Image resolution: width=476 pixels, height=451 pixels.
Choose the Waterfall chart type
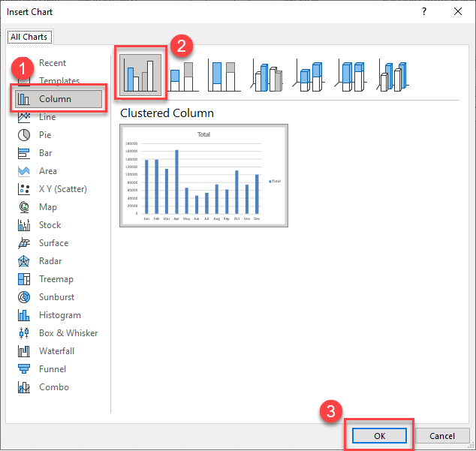click(x=57, y=351)
